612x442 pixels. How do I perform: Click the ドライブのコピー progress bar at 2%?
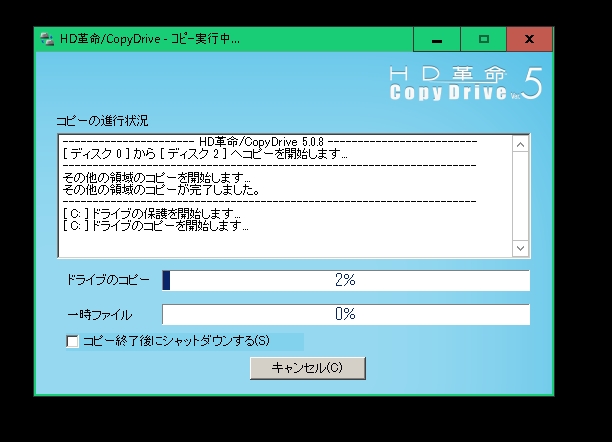(346, 280)
